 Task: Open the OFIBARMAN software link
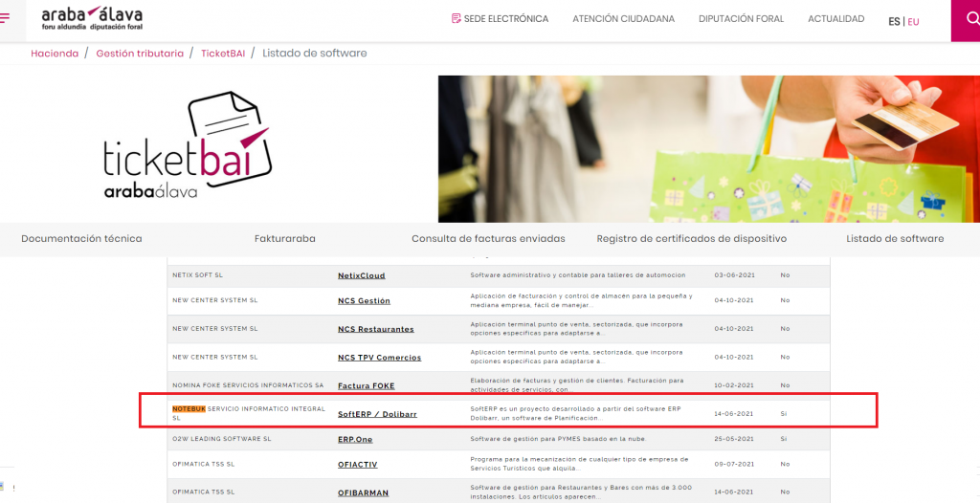pyautogui.click(x=363, y=493)
